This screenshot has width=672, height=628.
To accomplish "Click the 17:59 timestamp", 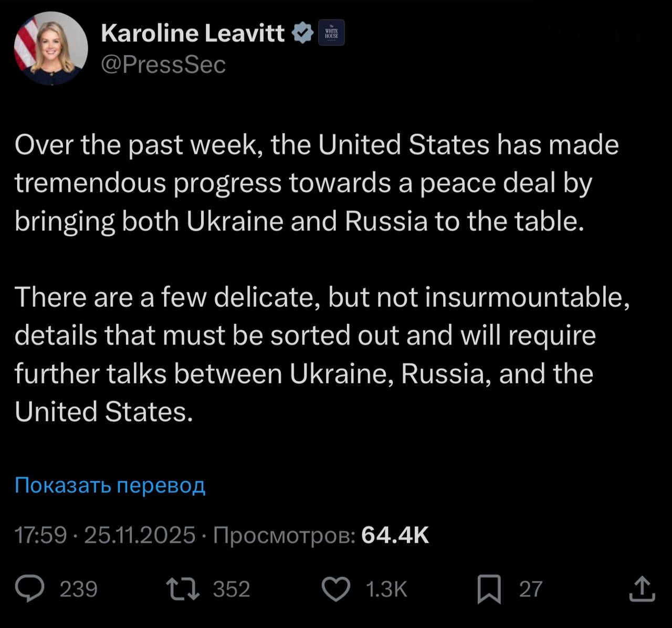I will click(x=40, y=535).
